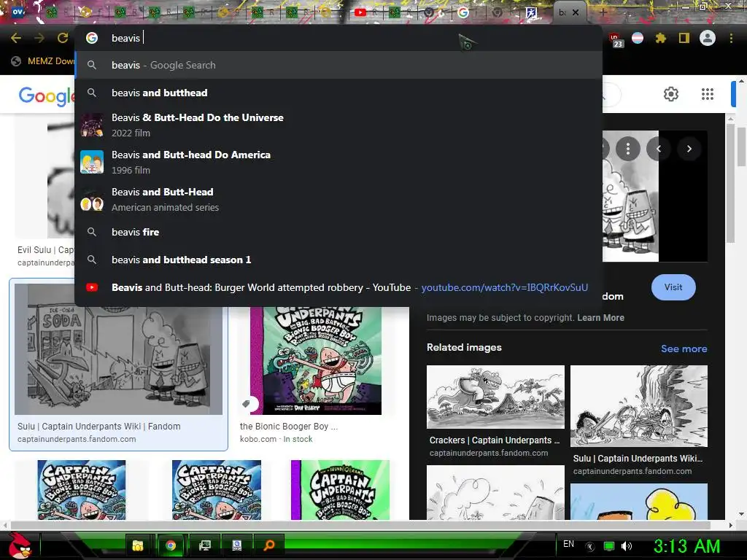Click the green Captain Underpants cover thumbnail
Image resolution: width=747 pixels, height=560 pixels.
340,489
